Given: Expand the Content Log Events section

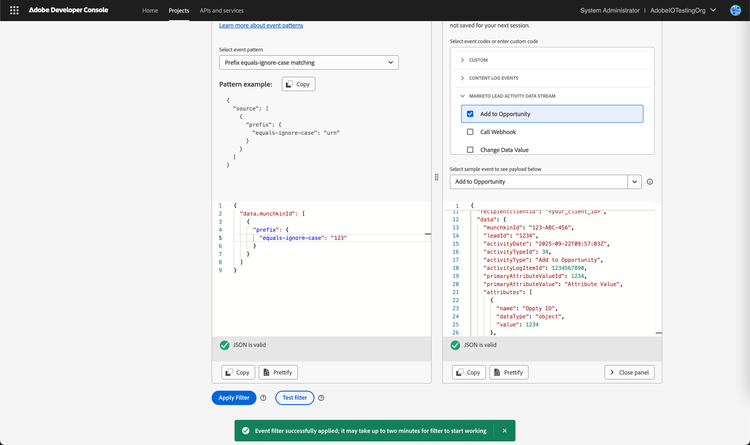Looking at the screenshot, I should [x=462, y=78].
